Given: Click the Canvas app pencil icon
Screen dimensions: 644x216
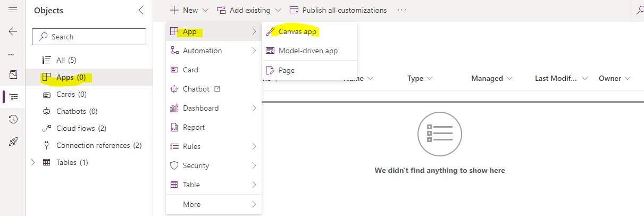Looking at the screenshot, I should [270, 31].
